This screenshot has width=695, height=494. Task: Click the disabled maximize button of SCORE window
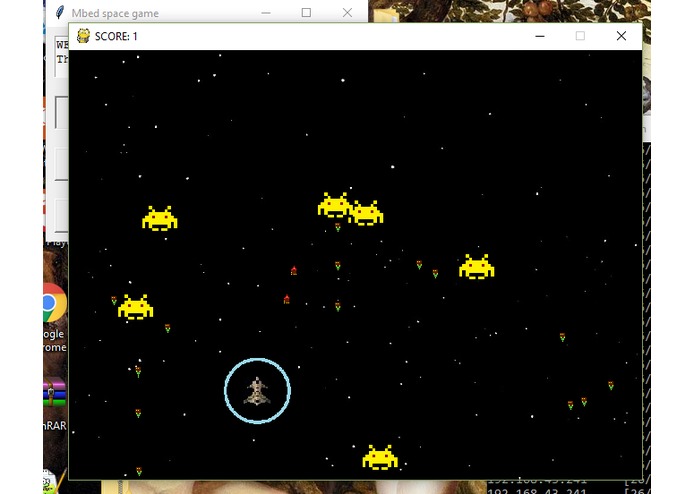(x=580, y=36)
